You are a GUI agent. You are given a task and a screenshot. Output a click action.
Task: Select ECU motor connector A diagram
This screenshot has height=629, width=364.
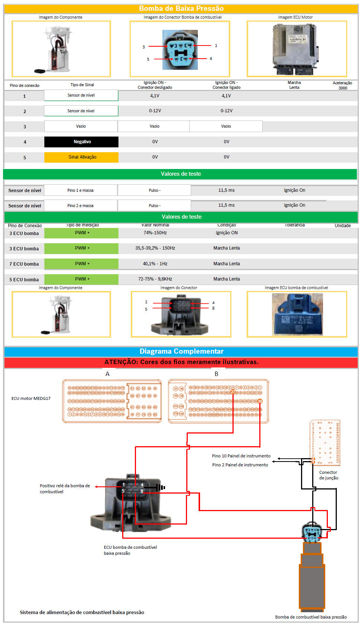(x=112, y=401)
